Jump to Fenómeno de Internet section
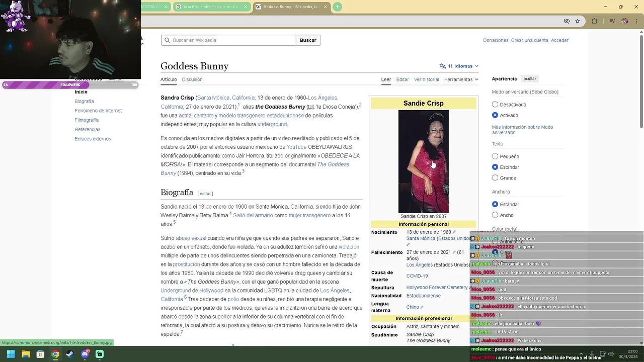Viewport: 644px width, 362px height. 98,111
